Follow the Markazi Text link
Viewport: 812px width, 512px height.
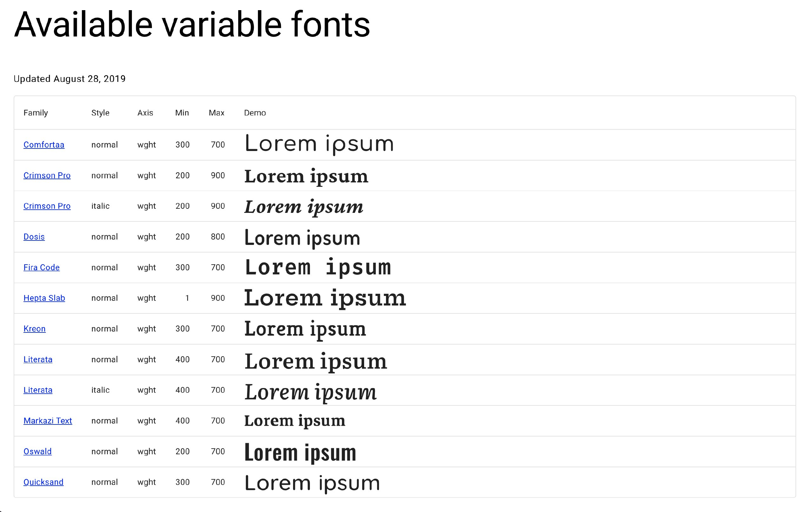pyautogui.click(x=48, y=421)
